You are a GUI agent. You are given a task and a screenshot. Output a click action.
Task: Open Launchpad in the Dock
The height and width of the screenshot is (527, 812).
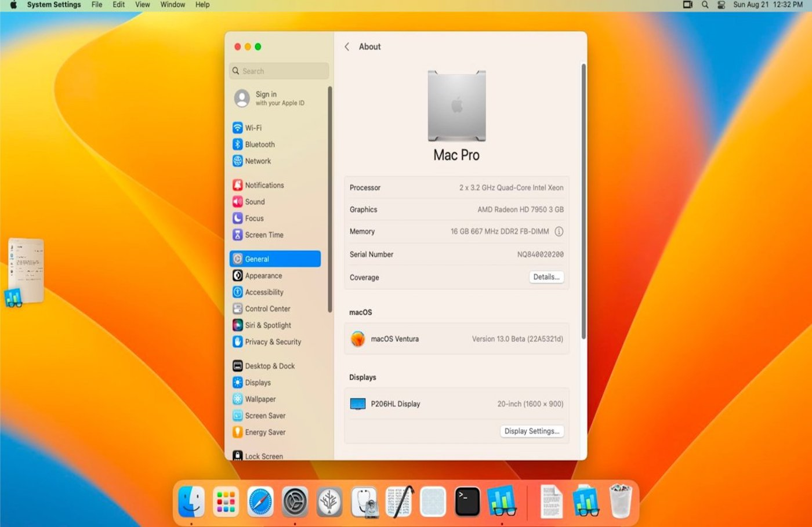(226, 501)
